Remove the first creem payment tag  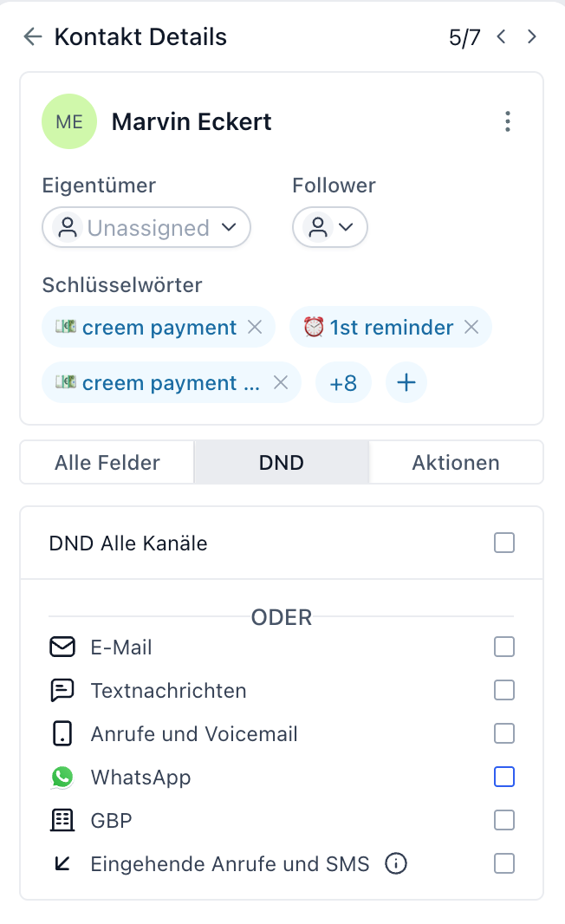pyautogui.click(x=255, y=328)
